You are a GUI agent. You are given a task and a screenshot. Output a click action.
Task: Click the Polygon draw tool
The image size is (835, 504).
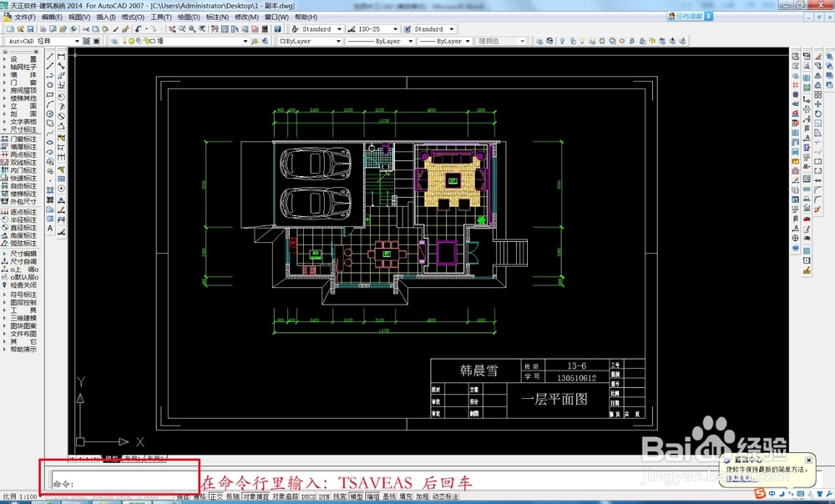(50, 84)
